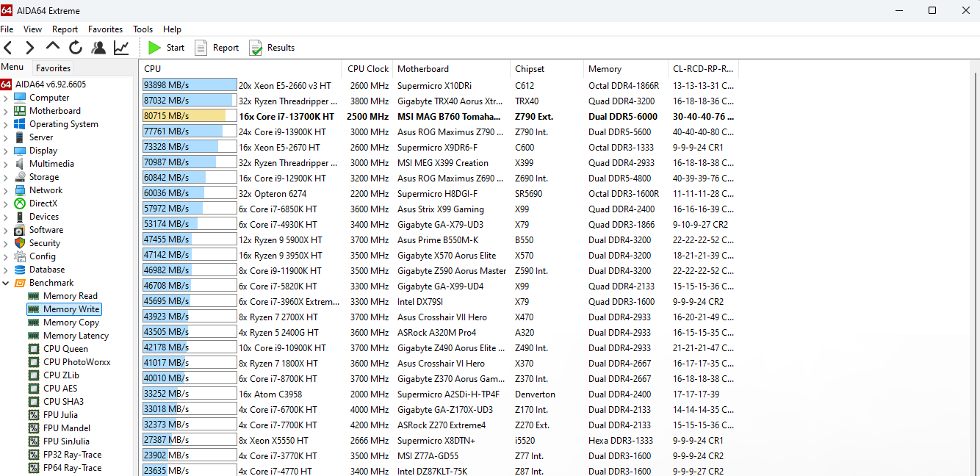This screenshot has width=980, height=476.
Task: Click the Up level arrow icon
Action: click(53, 47)
